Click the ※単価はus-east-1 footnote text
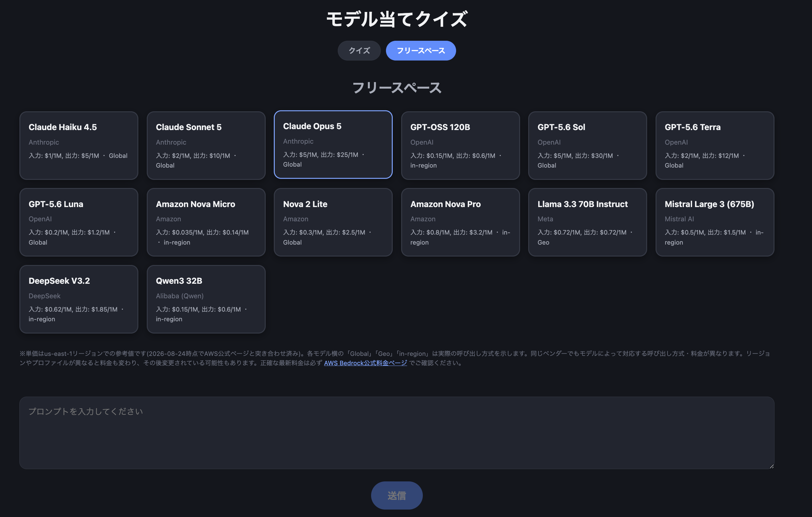 tap(395, 358)
